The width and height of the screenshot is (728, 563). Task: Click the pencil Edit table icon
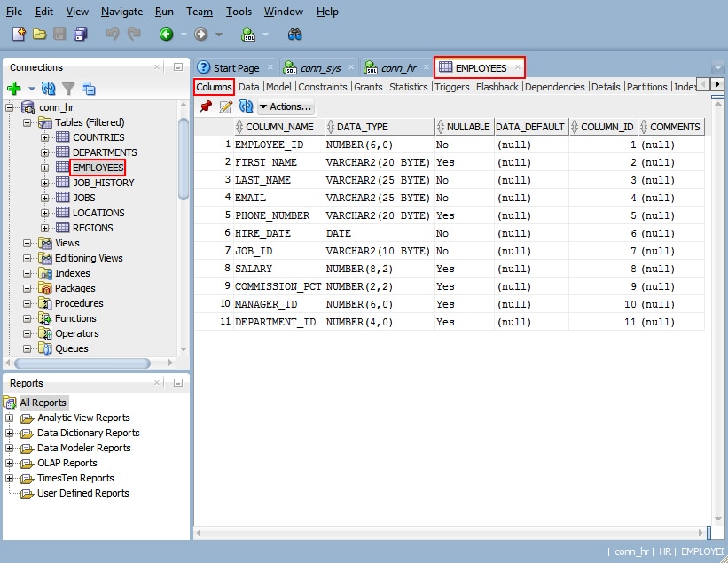point(226,106)
